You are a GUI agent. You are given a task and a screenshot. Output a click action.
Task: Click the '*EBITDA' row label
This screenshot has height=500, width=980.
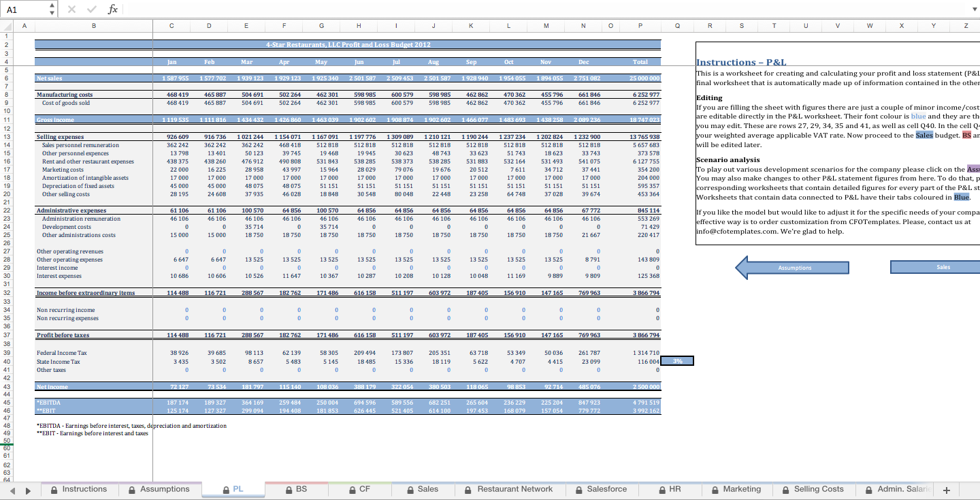click(x=49, y=403)
